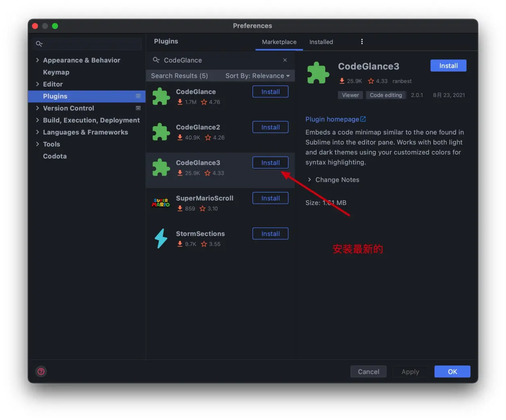Click the Code editing tag
Viewport: 506px width, 420px height.
(x=386, y=95)
